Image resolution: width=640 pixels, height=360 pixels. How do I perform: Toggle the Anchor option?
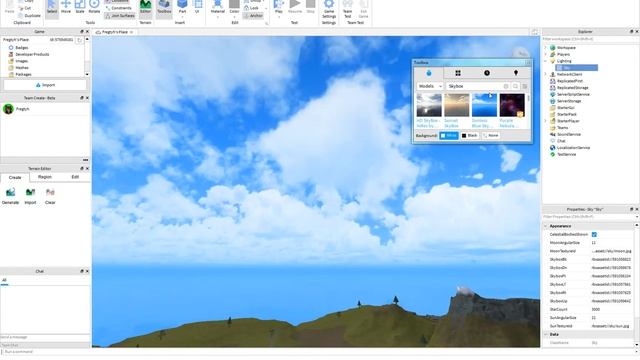pos(253,16)
